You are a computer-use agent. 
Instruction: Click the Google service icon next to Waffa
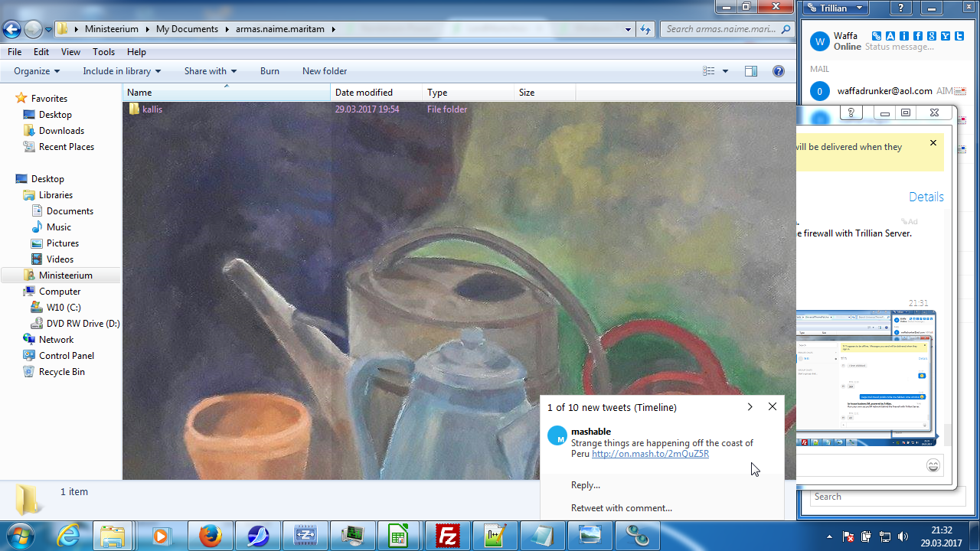932,36
